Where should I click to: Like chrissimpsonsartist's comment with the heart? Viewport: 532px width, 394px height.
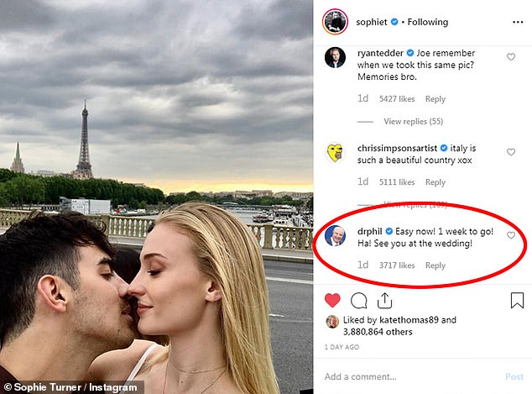pyautogui.click(x=511, y=152)
